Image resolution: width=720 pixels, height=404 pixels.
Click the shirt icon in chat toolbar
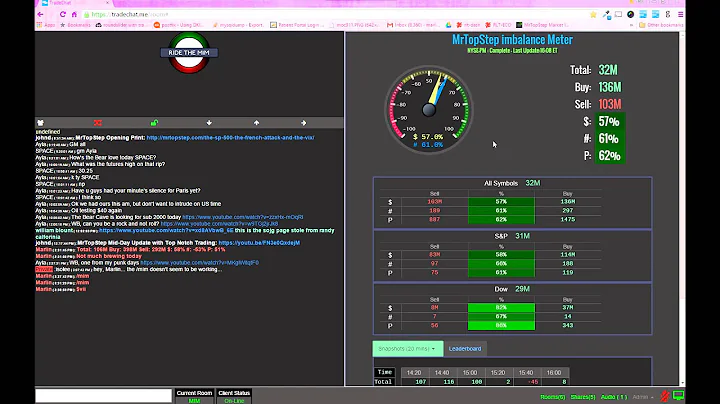[x=40, y=123]
